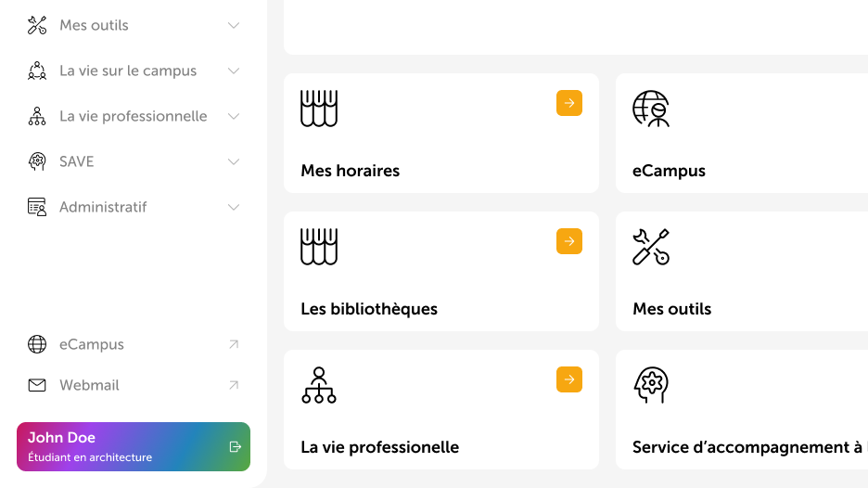
Task: Click the org chart icon beside La vie professionnelle in sidebar
Action: (x=37, y=116)
